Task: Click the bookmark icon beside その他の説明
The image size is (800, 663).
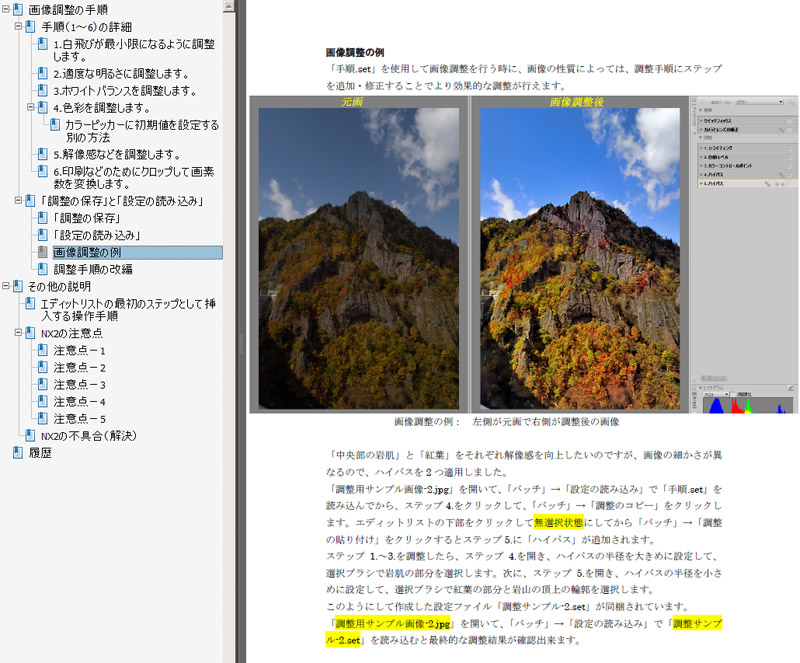Action: pyautogui.click(x=17, y=285)
